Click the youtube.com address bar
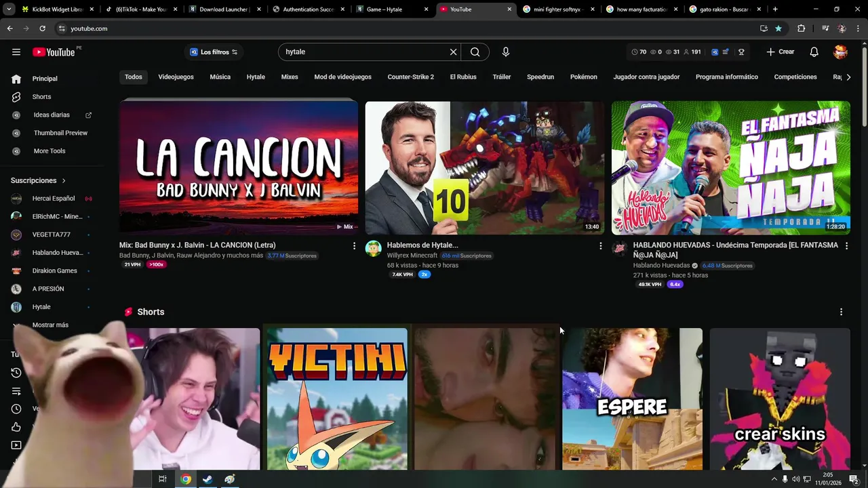This screenshot has width=868, height=488. click(407, 28)
